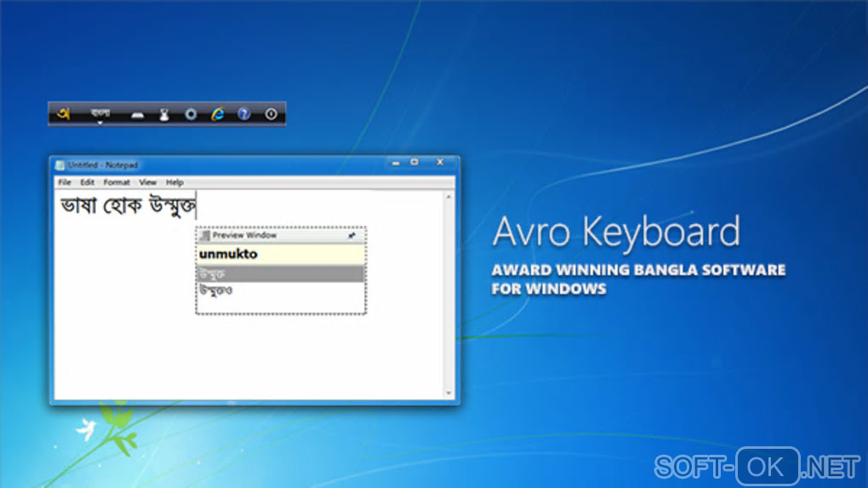Open the Help menu in Notepad
868x488 pixels.
click(174, 182)
